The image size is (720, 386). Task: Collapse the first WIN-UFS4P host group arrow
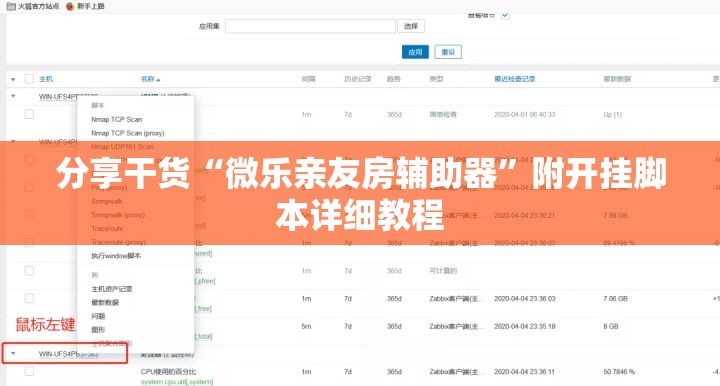(13, 96)
